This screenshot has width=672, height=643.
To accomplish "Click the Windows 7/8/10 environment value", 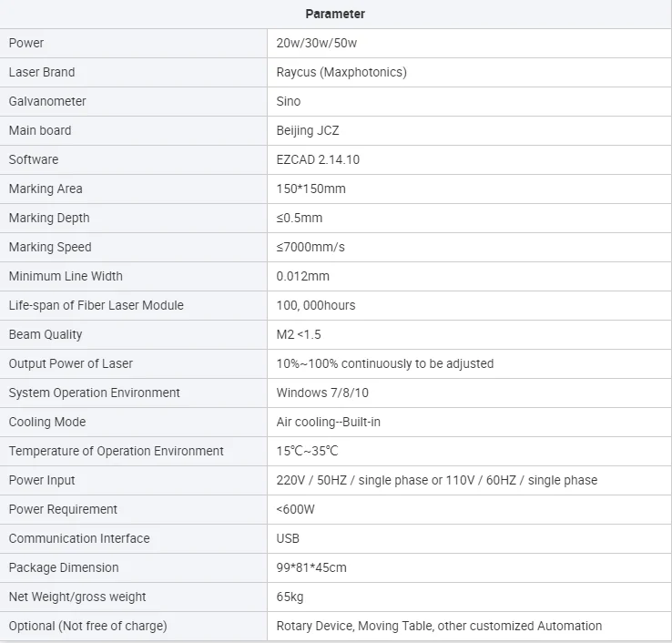I will point(322,393).
